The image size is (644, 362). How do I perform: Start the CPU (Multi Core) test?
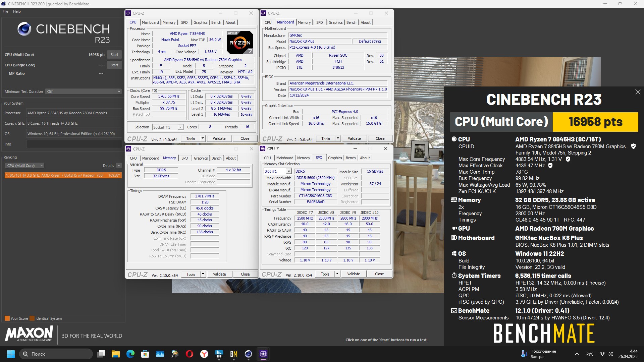[114, 55]
